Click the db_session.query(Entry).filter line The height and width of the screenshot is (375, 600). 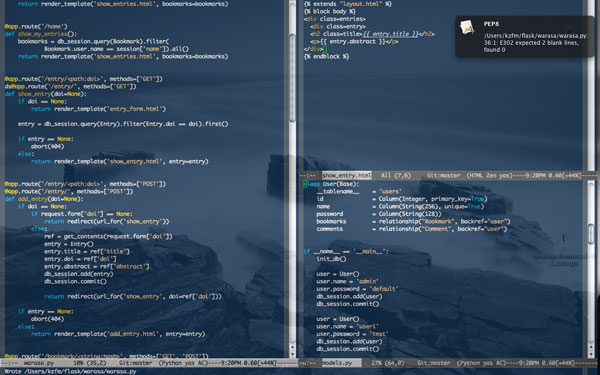pyautogui.click(x=123, y=124)
